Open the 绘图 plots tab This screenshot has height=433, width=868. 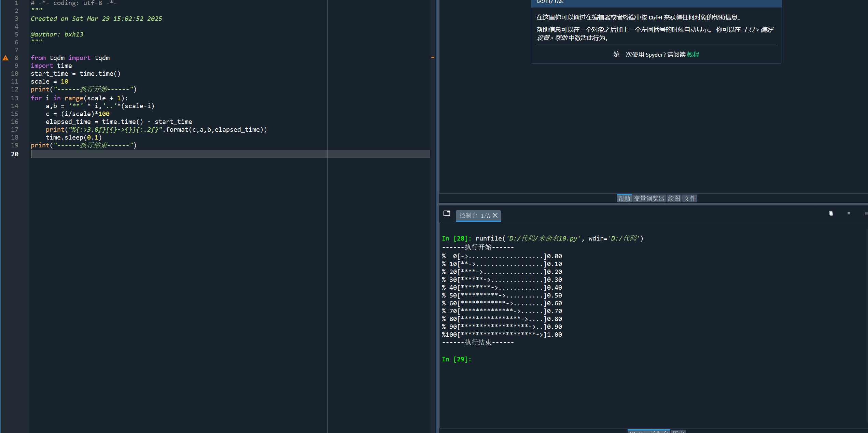pyautogui.click(x=674, y=198)
